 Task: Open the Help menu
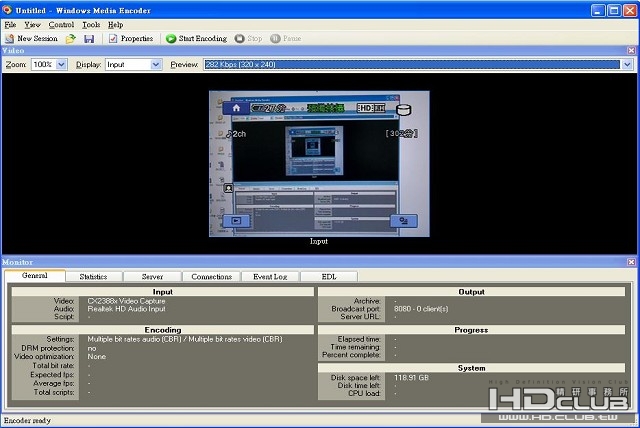[x=116, y=25]
